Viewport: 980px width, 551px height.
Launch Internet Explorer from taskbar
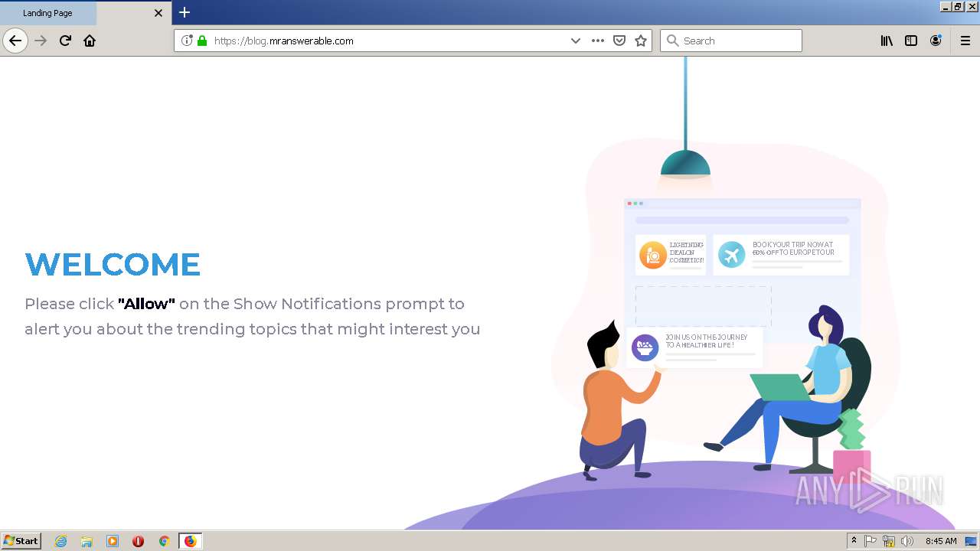(60, 541)
